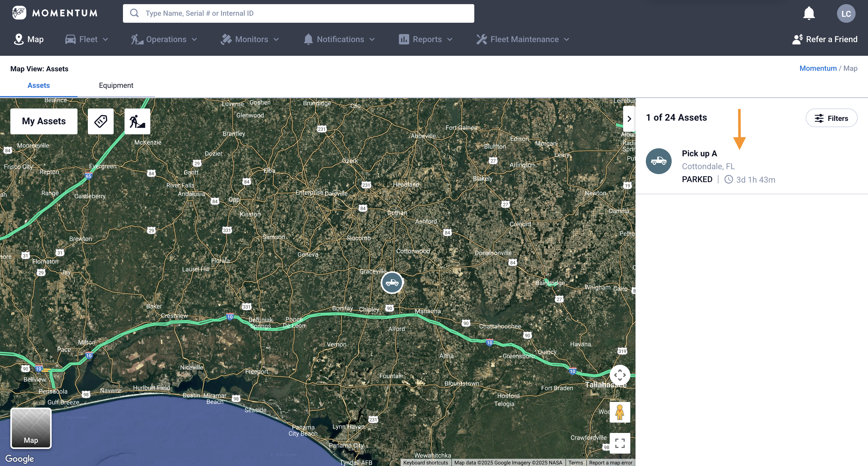Open the LC user avatar menu
Screen dimensions: 868x466
coord(846,13)
